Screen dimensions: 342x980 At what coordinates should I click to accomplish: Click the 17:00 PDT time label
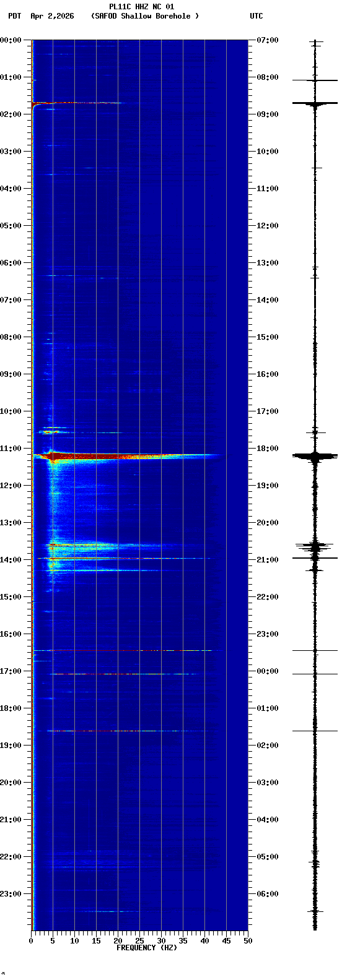11,671
